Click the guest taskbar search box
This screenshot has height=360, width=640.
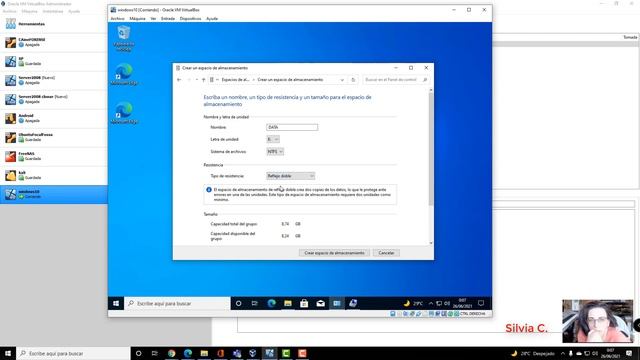click(177, 303)
